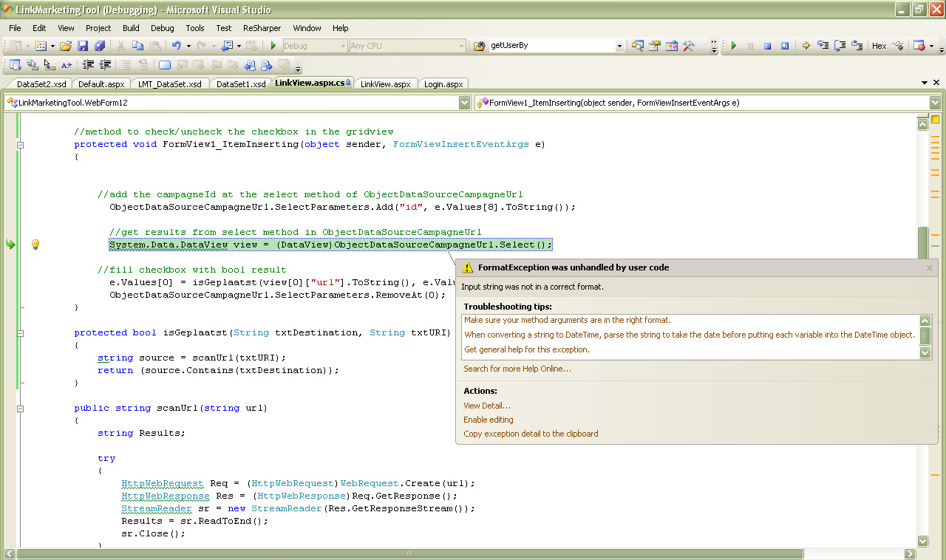This screenshot has height=560, width=946.
Task: Open the Debug menu
Action: point(163,28)
